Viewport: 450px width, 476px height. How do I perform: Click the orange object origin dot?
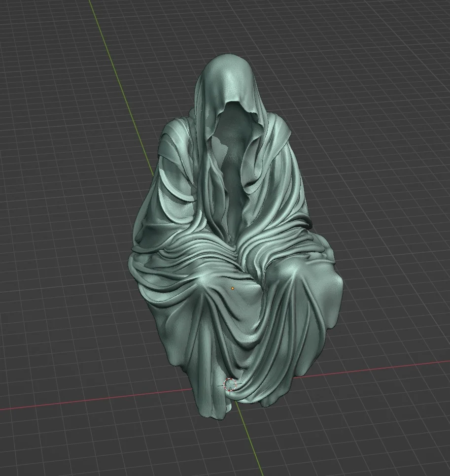[233, 288]
